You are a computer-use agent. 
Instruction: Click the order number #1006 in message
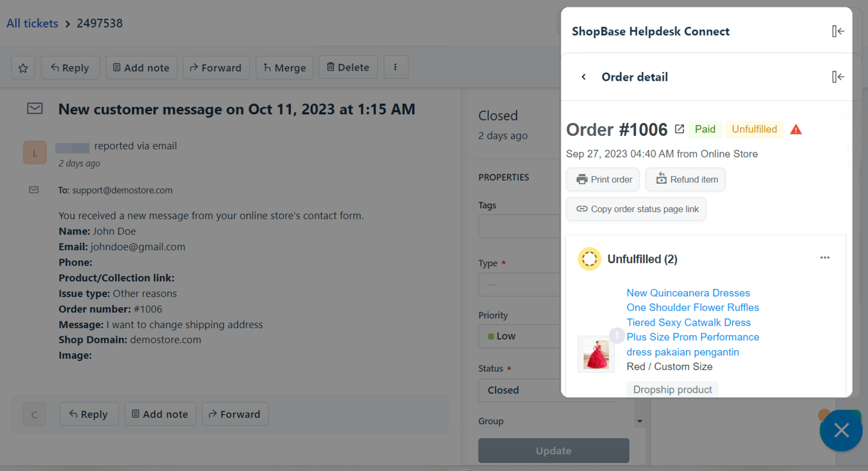coord(148,309)
